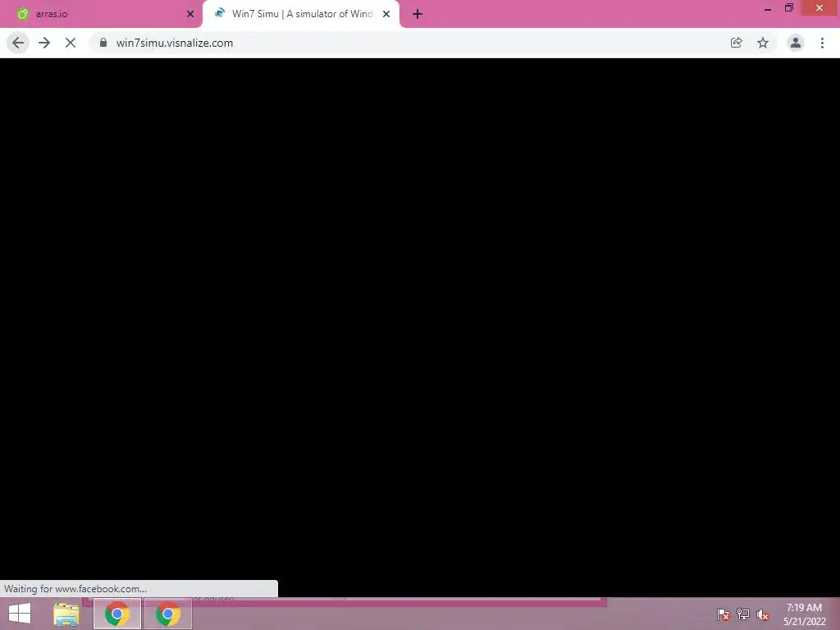The width and height of the screenshot is (840, 630).
Task: Open Chrome's three-dot menu
Action: 822,43
